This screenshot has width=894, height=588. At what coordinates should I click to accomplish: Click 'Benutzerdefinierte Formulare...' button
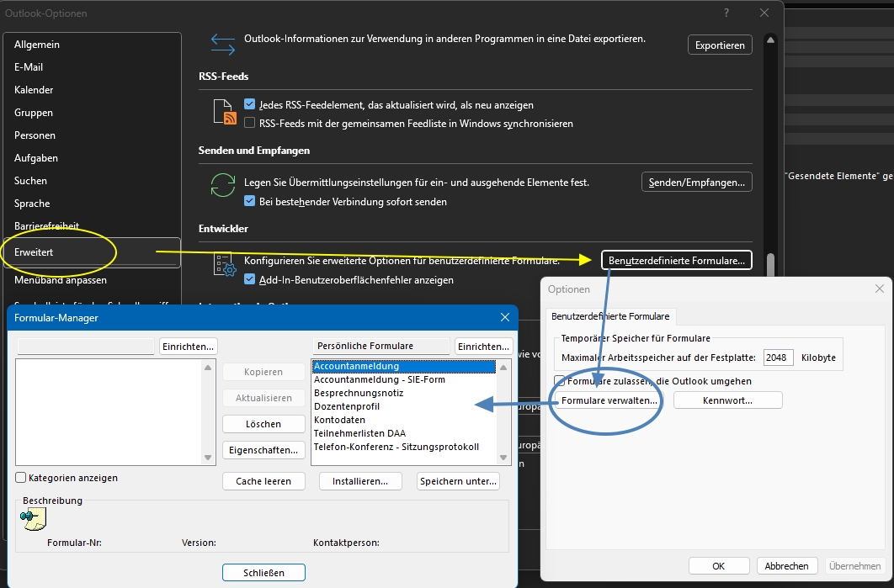677,261
